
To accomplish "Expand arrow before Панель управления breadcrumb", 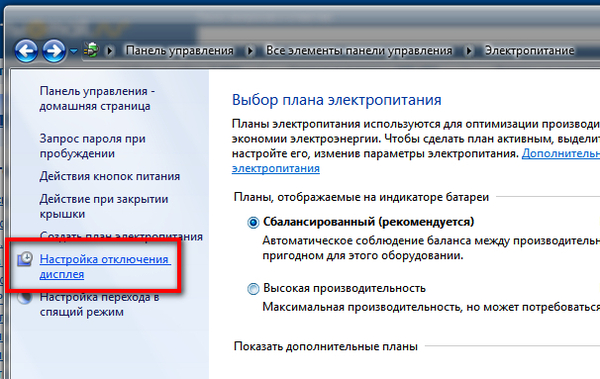I will (x=110, y=51).
